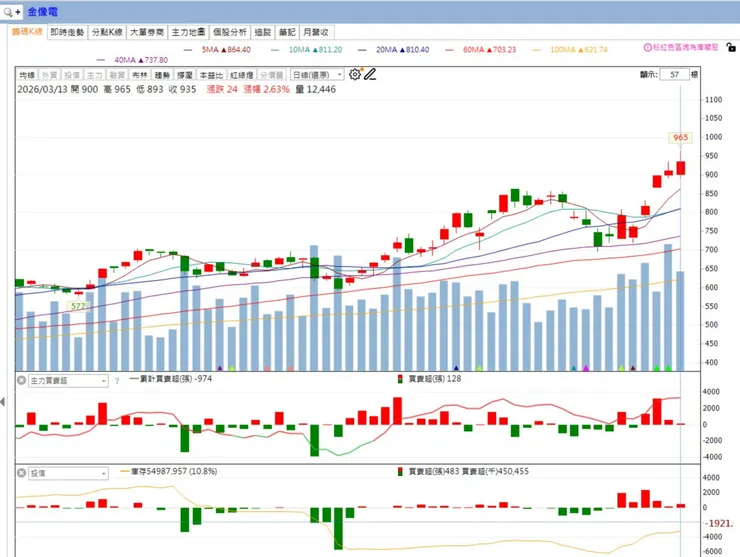The height and width of the screenshot is (557, 740).
Task: Click the magenta triangle marker below chart
Action: (586, 368)
